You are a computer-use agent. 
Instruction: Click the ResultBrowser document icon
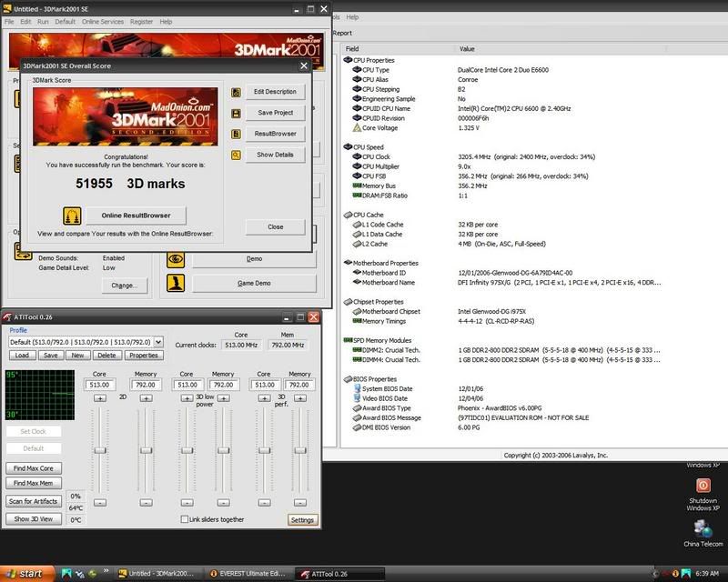237,134
